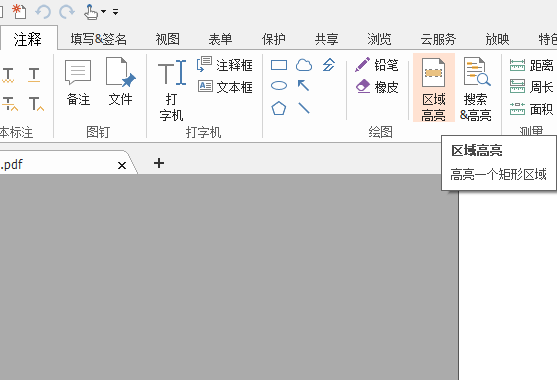
Task: Open the customize quick access toolbar dropdown
Action: click(x=115, y=12)
